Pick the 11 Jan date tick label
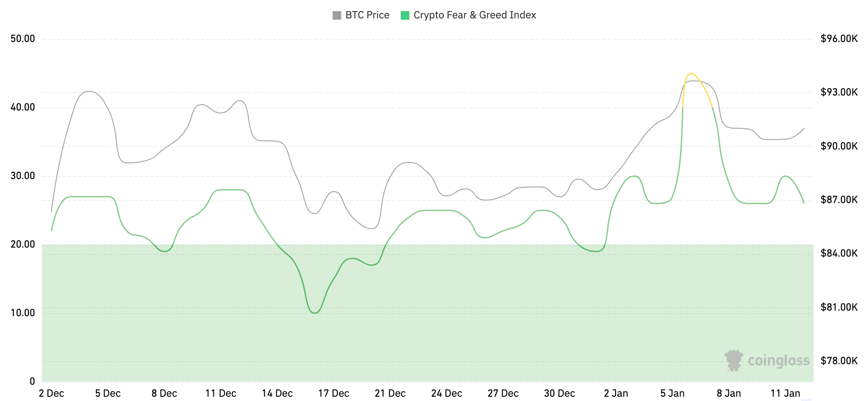The image size is (868, 401). tap(785, 393)
